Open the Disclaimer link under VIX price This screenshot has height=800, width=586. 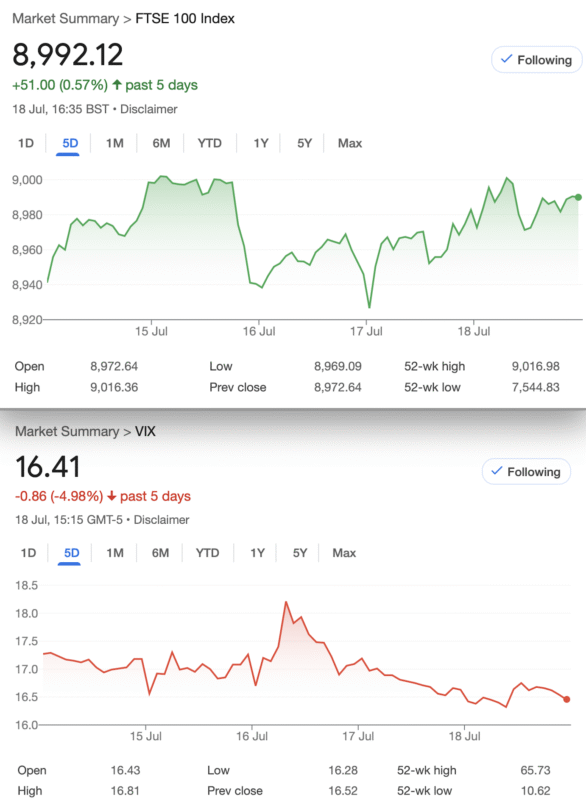click(x=161, y=520)
